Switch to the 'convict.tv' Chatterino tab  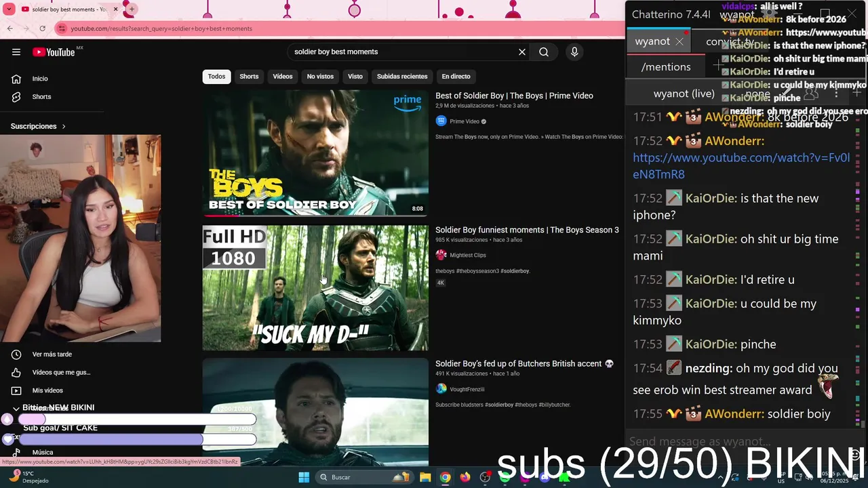coord(730,41)
